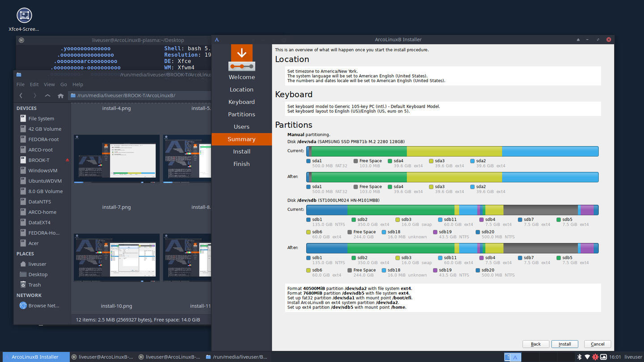Cancel the ArcoLinuxB installation
Image resolution: width=644 pixels, height=362 pixels.
click(x=597, y=344)
